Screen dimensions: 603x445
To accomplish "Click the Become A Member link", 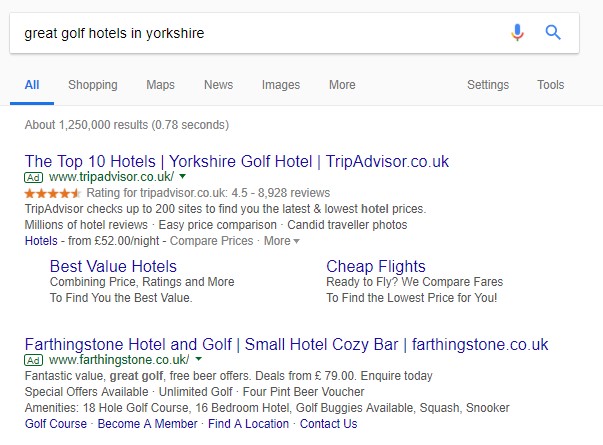I will pos(147,423).
